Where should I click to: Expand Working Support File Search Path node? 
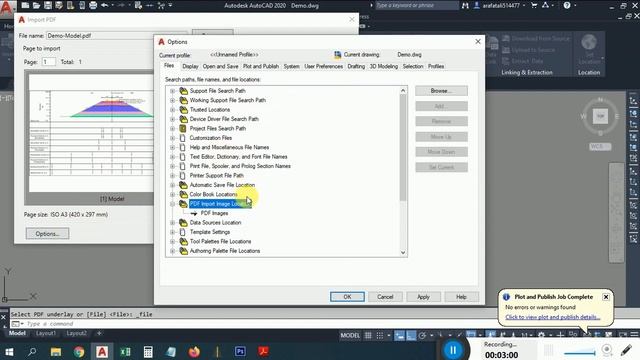point(172,100)
